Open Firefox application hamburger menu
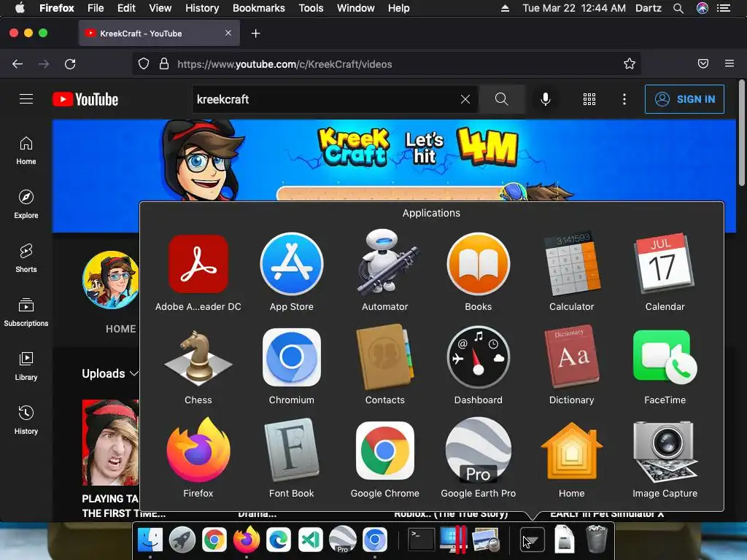 729,63
